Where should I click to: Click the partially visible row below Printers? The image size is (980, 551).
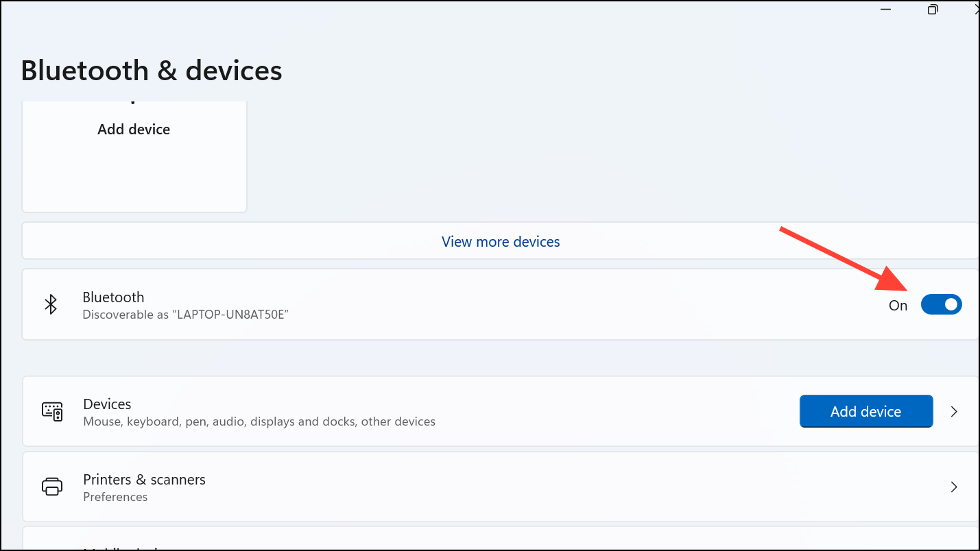pyautogui.click(x=480, y=541)
